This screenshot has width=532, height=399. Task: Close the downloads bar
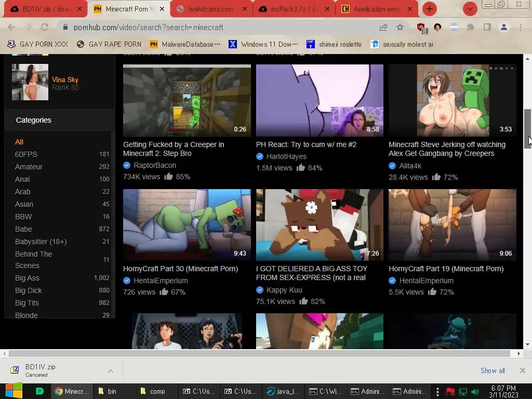pos(523,370)
